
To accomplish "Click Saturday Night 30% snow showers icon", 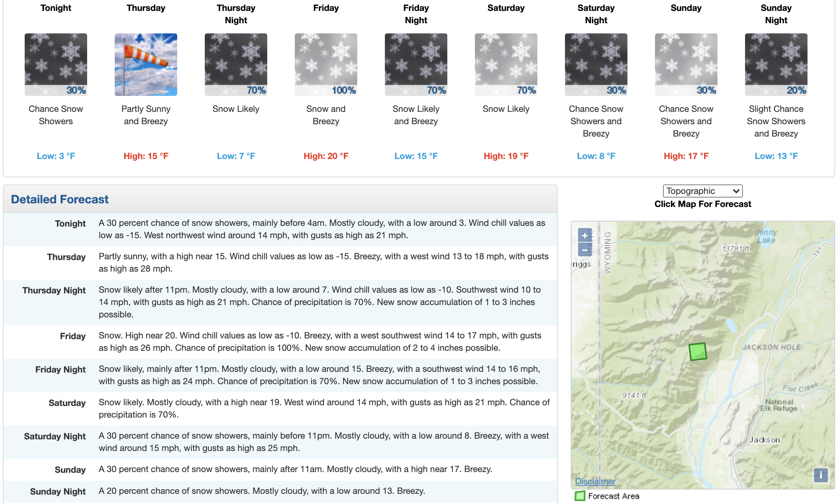I will point(596,65).
